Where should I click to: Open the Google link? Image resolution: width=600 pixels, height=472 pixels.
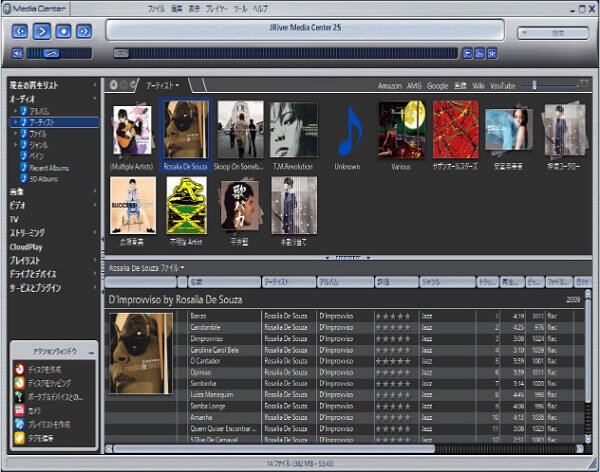(437, 86)
